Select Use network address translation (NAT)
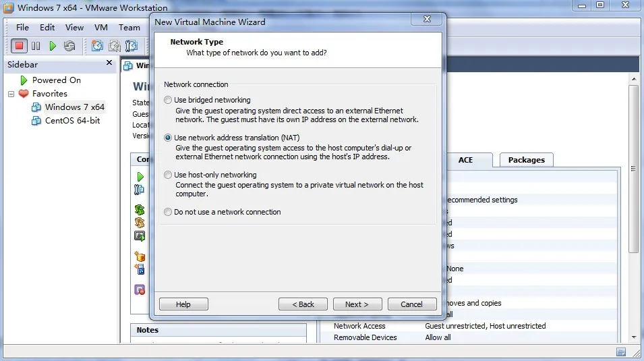This screenshot has width=644, height=361. 167,138
